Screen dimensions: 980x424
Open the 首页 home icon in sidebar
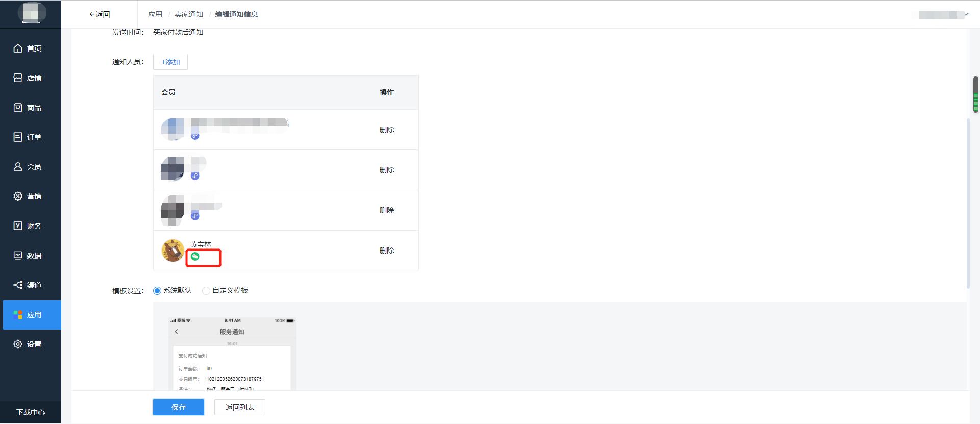18,48
